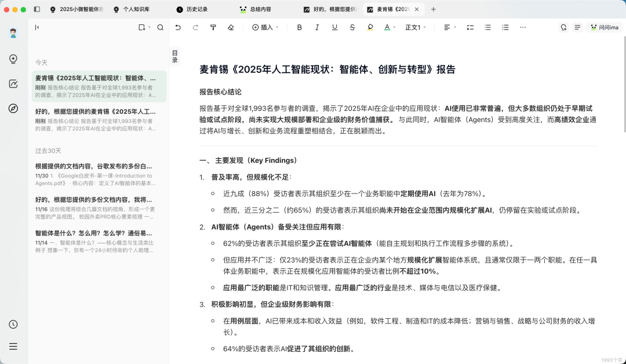Collapse the notes list panel
The height and width of the screenshot is (364, 626).
point(37,27)
